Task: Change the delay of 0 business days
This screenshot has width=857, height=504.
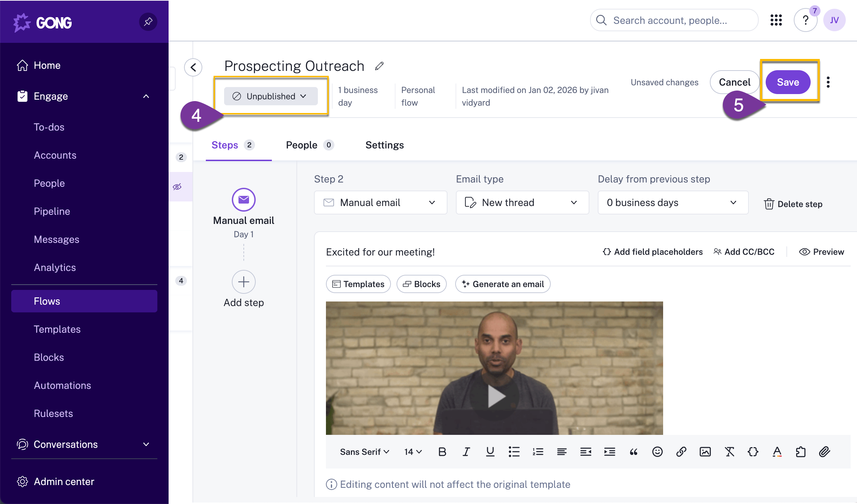Action: tap(672, 203)
